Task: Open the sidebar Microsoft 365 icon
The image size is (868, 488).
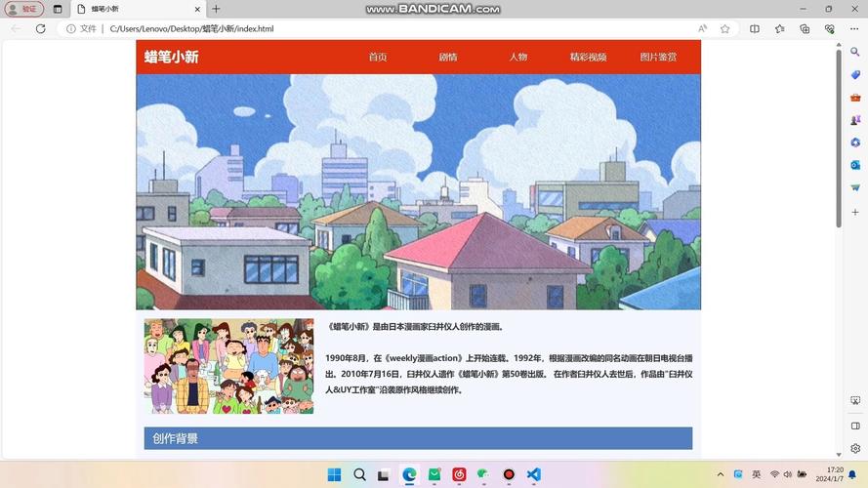Action: [x=855, y=142]
